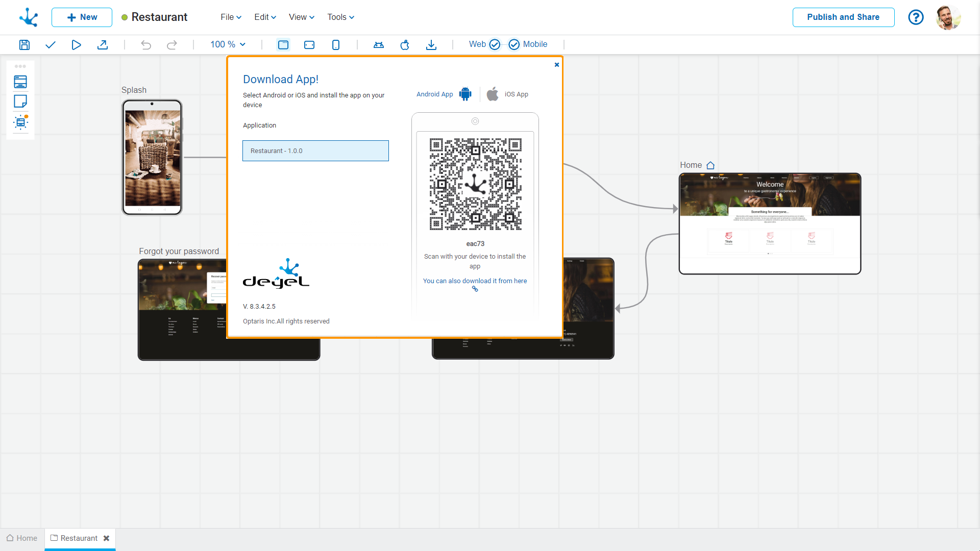Expand the Tools menu dropdown

click(x=340, y=17)
